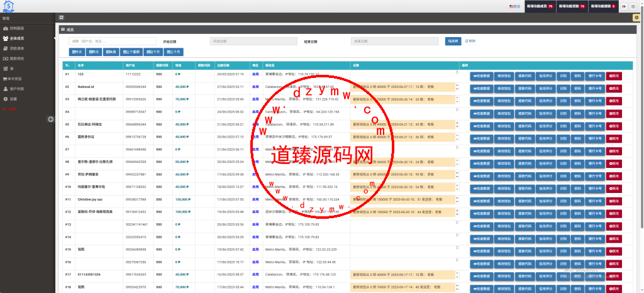Filter by 本周 quick date button
Image resolution: width=644 pixels, height=293 pixels.
(111, 52)
